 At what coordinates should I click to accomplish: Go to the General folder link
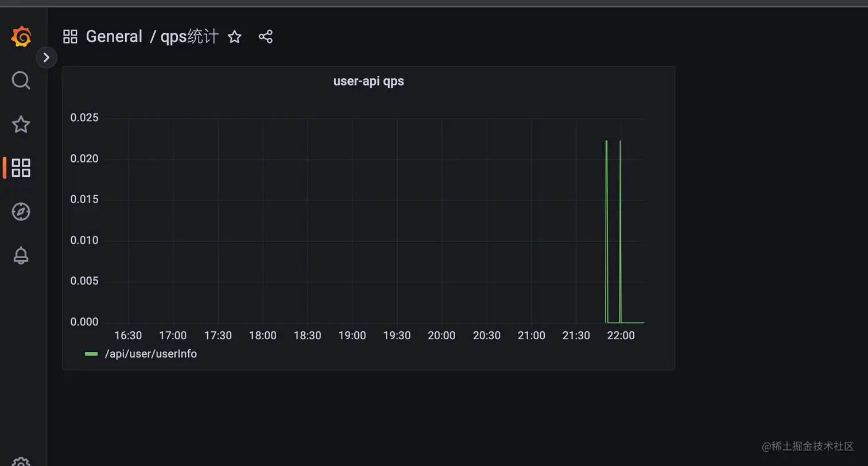[114, 37]
